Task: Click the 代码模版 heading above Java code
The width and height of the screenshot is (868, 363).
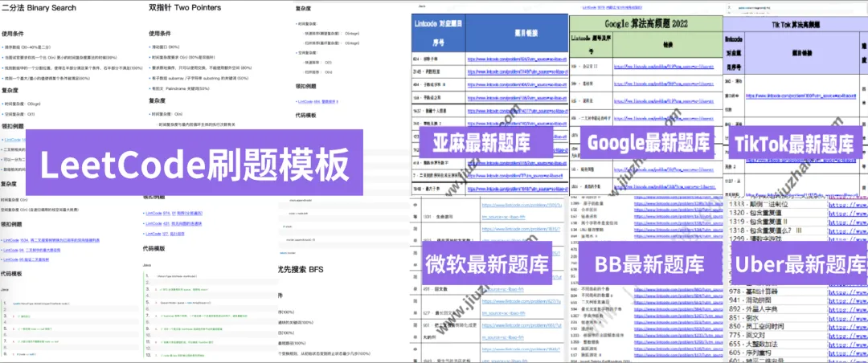Action: [x=154, y=249]
